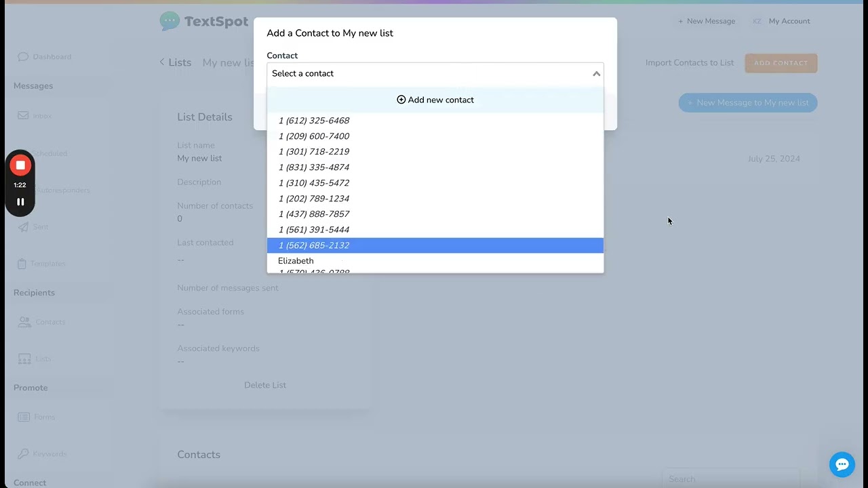Click New Message to My new list

pyautogui.click(x=748, y=103)
